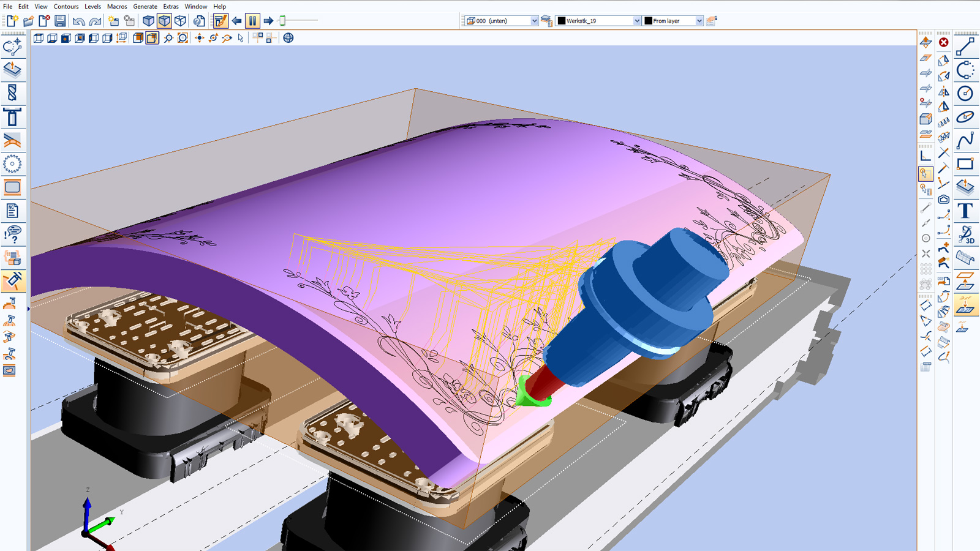Viewport: 980px width, 551px height.
Task: Create a new file via toolbar icon
Action: [12, 21]
